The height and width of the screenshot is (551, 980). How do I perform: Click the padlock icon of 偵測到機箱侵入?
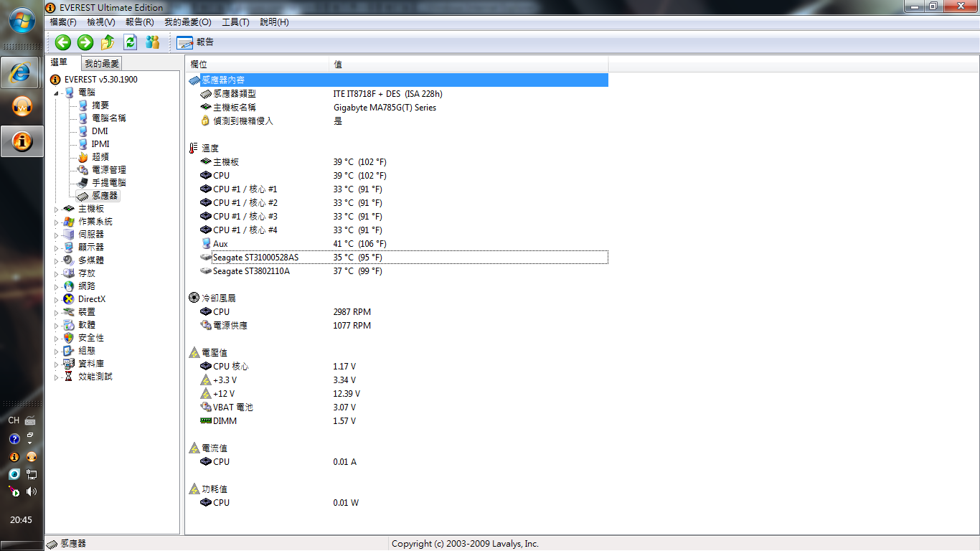pos(206,121)
